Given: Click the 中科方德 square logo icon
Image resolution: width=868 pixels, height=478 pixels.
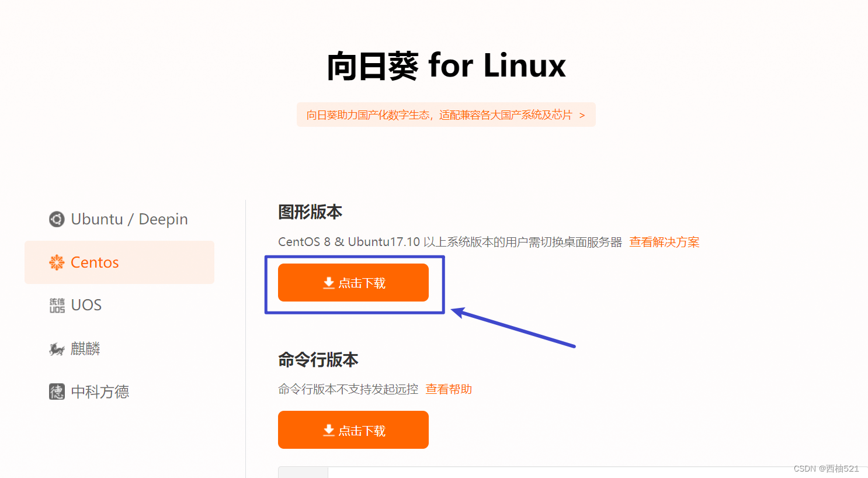Looking at the screenshot, I should (x=57, y=392).
